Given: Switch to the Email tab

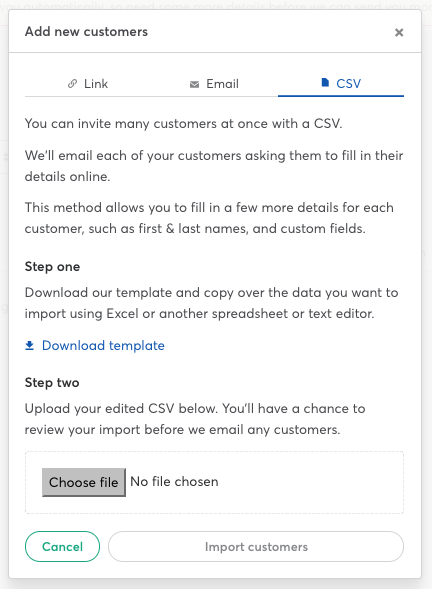Looking at the screenshot, I should [214, 84].
